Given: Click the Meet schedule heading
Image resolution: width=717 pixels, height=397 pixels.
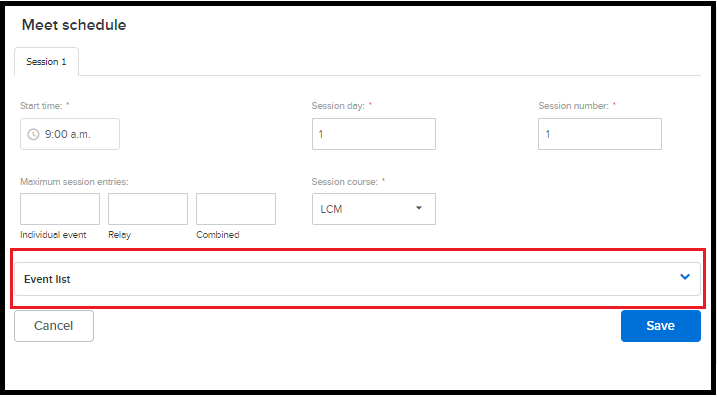Looking at the screenshot, I should [74, 25].
